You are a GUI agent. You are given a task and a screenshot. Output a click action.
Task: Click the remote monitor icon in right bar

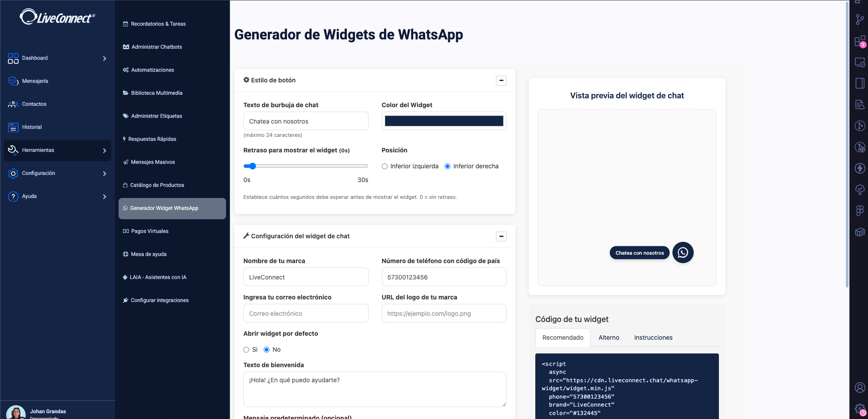[860, 62]
